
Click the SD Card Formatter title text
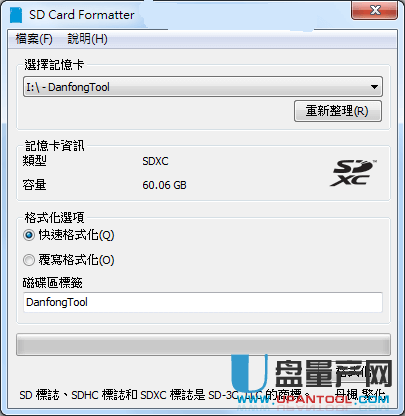pos(82,15)
